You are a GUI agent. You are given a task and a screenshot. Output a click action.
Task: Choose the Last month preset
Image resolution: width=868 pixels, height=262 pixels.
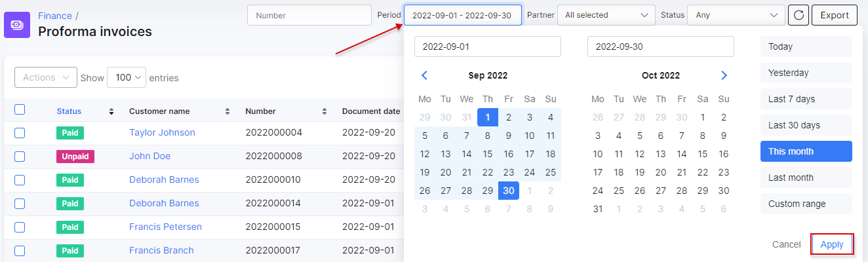(806, 178)
